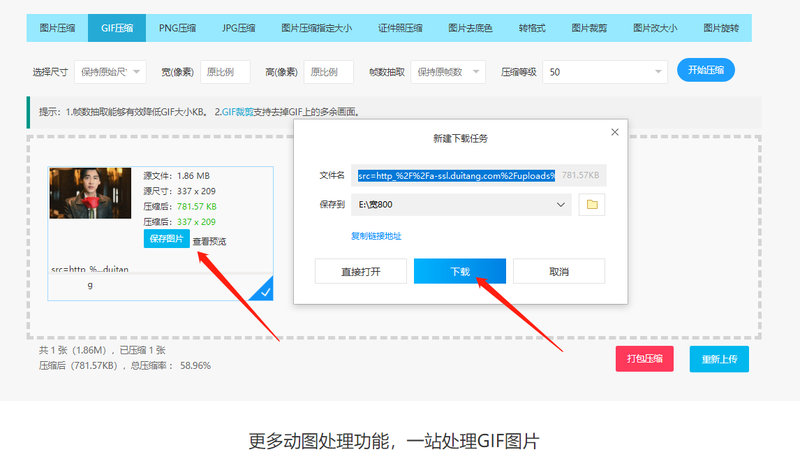Screen dimensions: 800x459
Task: Click the 查看预览 link
Action: [x=209, y=241]
